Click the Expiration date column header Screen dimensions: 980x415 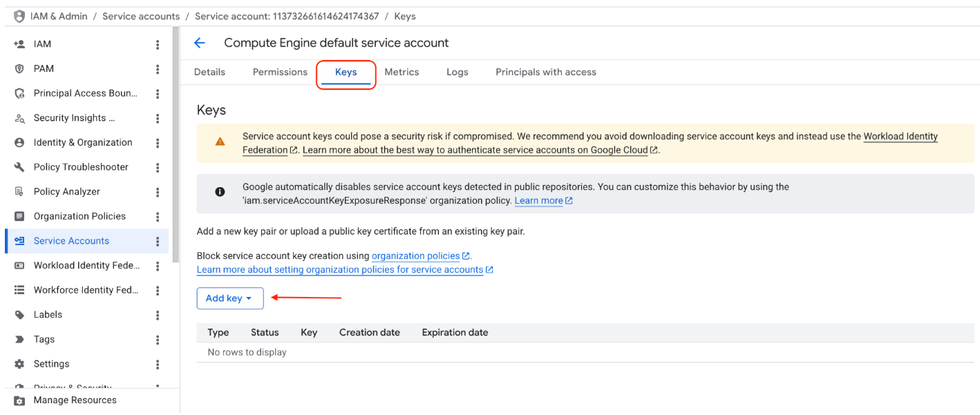coord(455,333)
